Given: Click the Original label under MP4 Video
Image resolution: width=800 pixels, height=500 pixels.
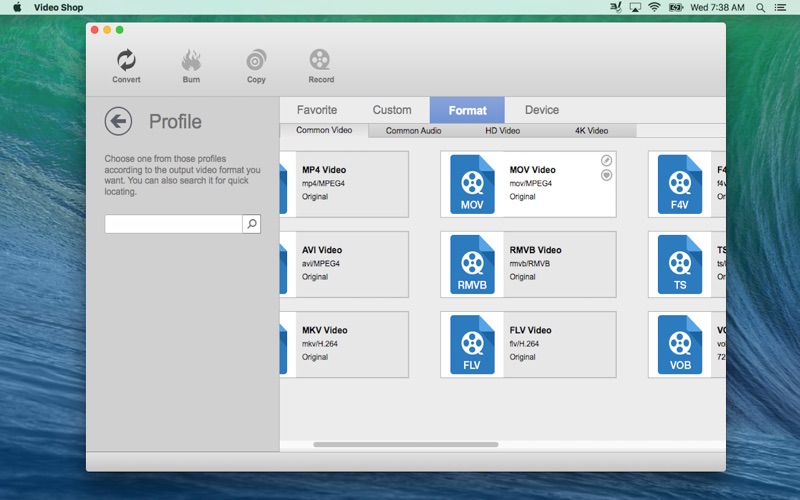Looking at the screenshot, I should [315, 197].
